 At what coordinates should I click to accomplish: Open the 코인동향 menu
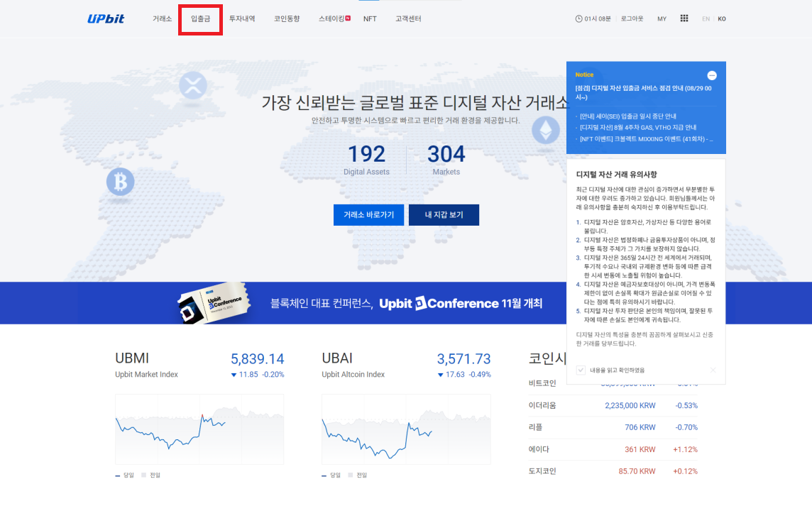pos(287,18)
